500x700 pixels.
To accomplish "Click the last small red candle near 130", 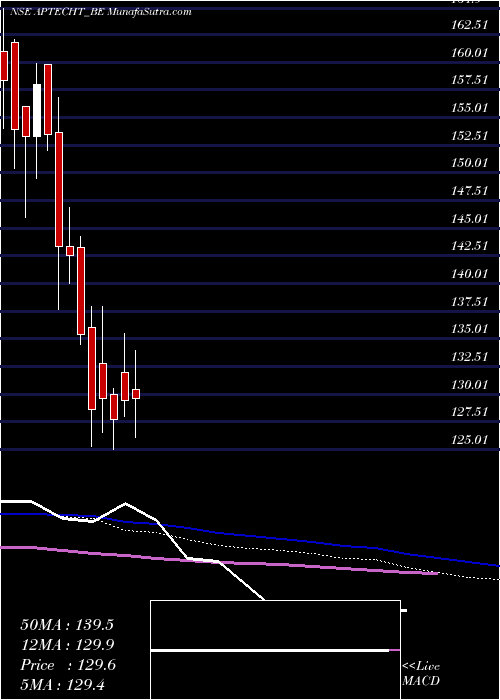I will pos(136,394).
